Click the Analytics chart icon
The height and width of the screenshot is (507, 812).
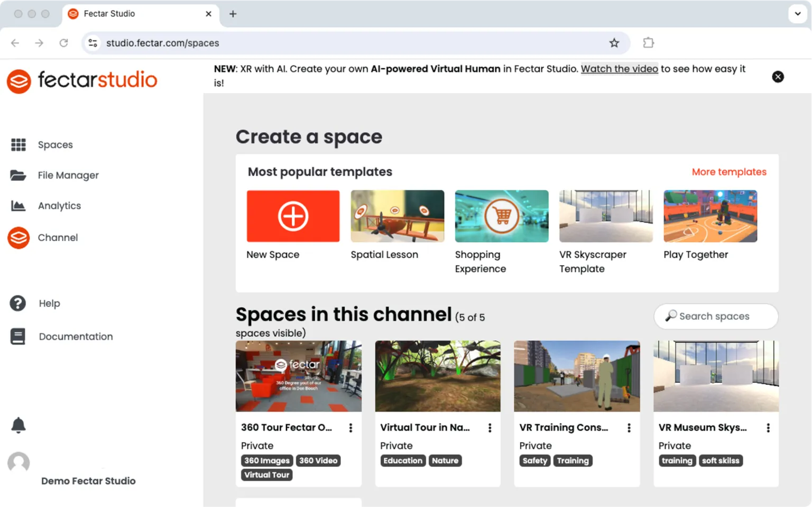pyautogui.click(x=18, y=206)
